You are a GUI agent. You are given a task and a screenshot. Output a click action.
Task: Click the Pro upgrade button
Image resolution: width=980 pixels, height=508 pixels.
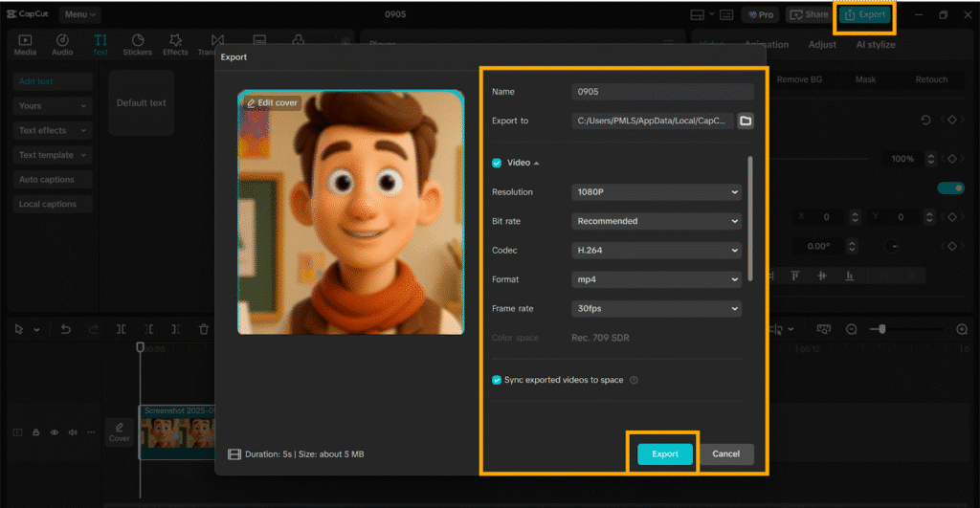761,14
